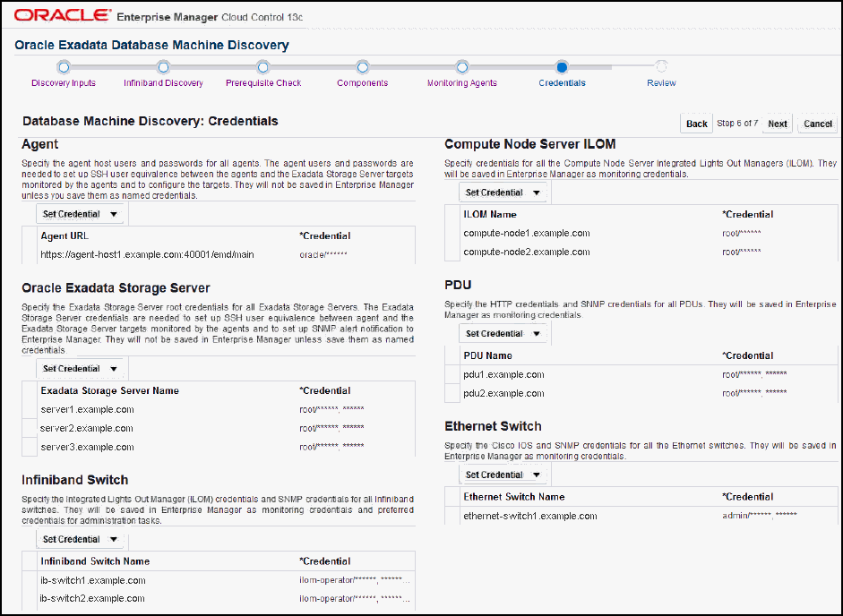Open Set Credential dropdown for Ethernet Switch
Viewport: 843px width, 616px height.
pyautogui.click(x=503, y=475)
